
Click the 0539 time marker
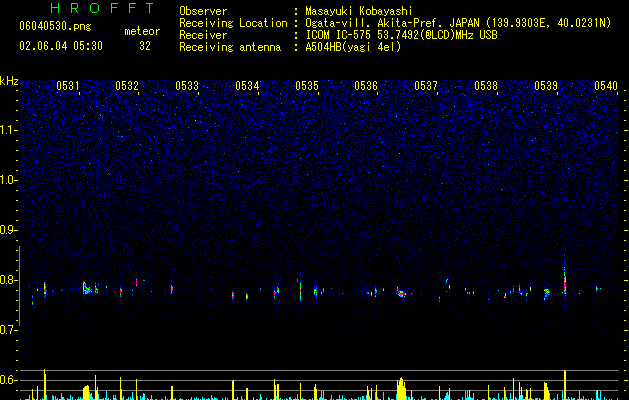[x=546, y=86]
